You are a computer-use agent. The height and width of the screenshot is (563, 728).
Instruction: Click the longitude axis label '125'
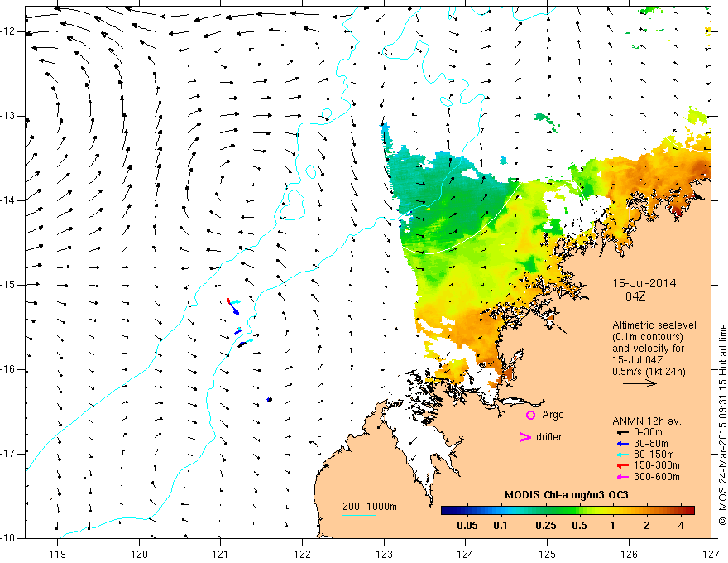click(x=548, y=554)
